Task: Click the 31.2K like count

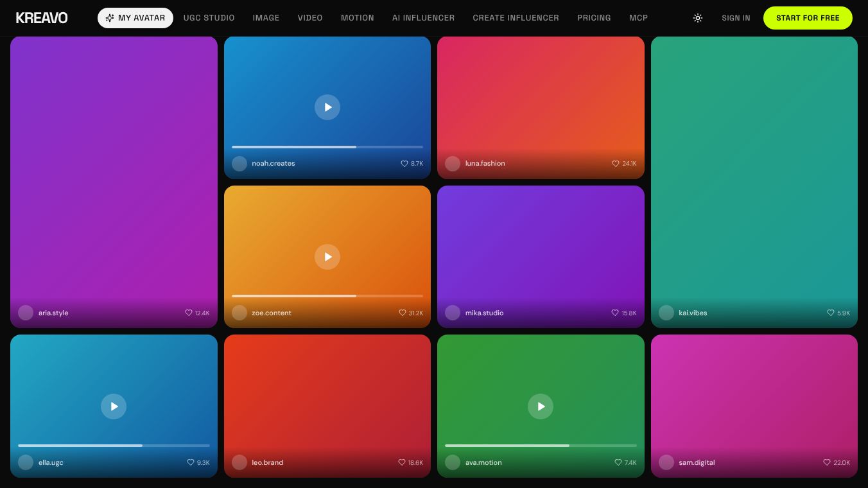Action: pos(416,313)
